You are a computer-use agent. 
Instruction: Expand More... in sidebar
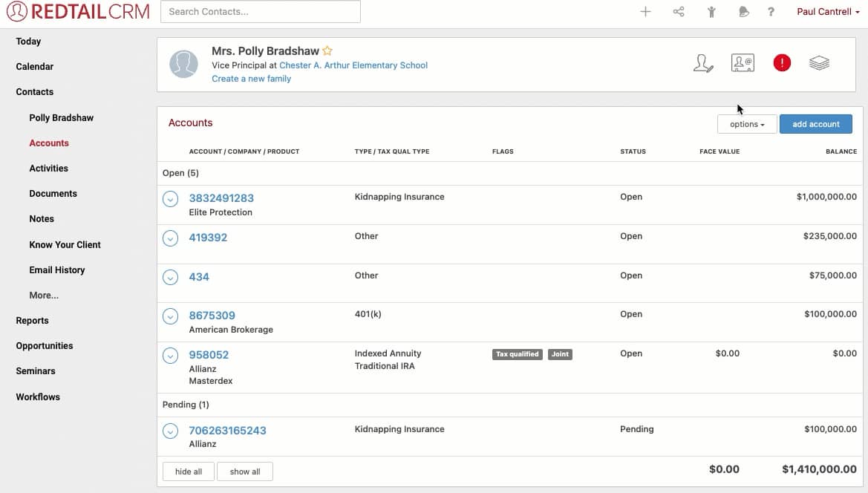pos(44,296)
